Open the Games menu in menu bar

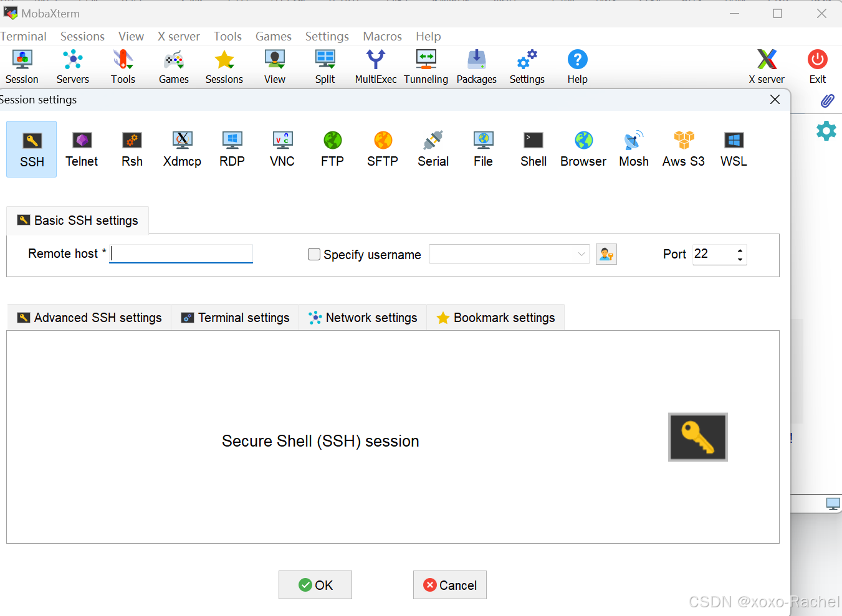click(274, 36)
